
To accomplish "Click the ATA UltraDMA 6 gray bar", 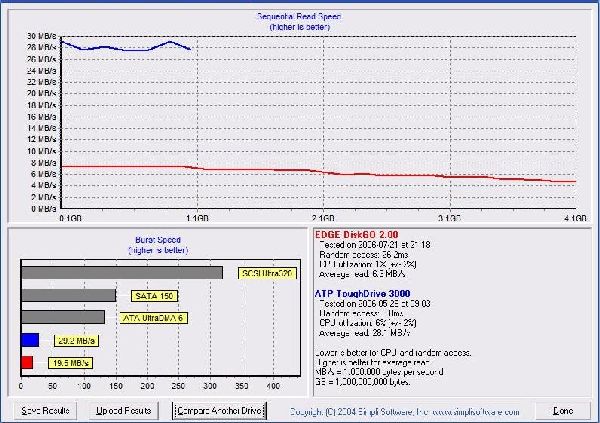I will click(62, 317).
